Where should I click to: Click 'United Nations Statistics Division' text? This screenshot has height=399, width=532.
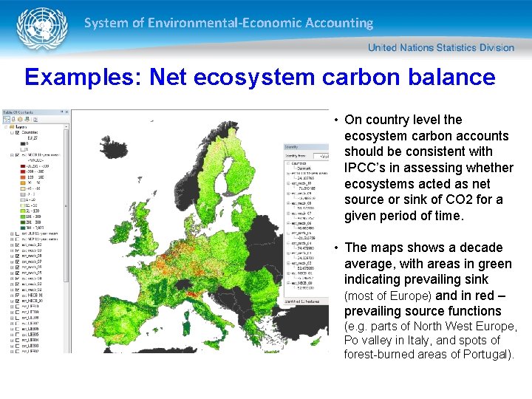pos(441,47)
